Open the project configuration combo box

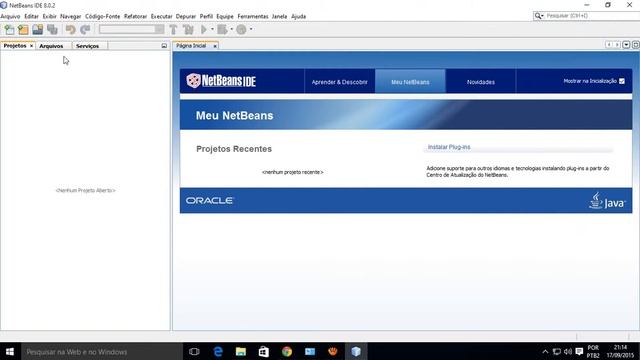(x=131, y=29)
